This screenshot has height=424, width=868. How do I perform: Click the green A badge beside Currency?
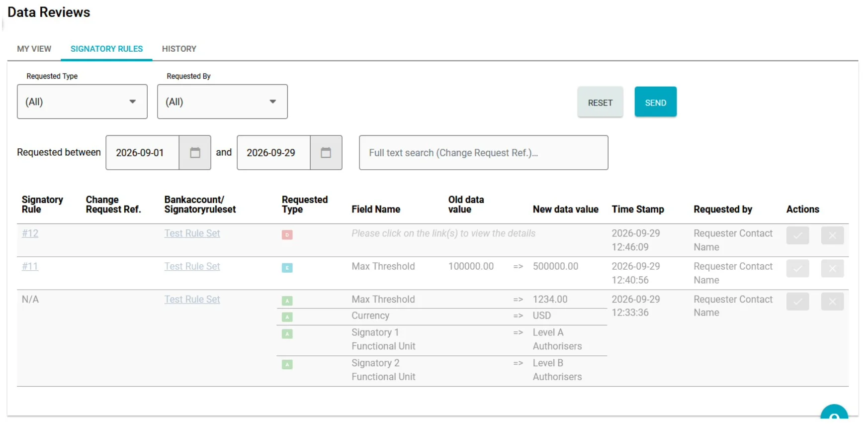click(287, 317)
